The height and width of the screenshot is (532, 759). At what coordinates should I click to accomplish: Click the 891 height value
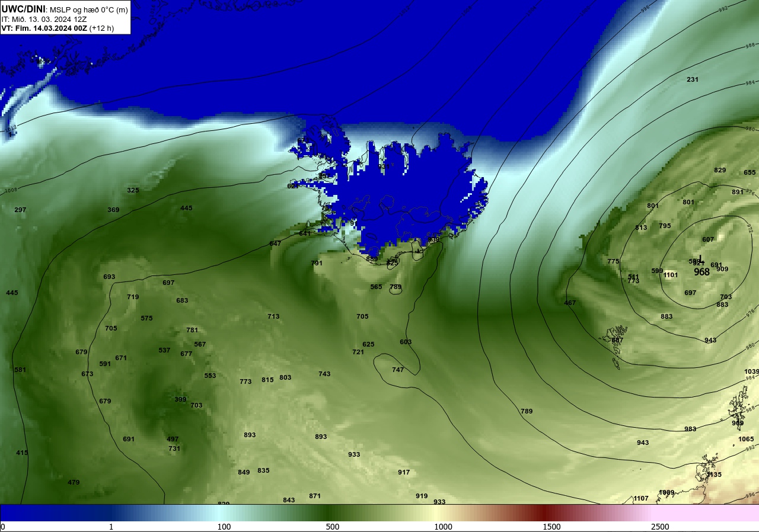point(738,192)
